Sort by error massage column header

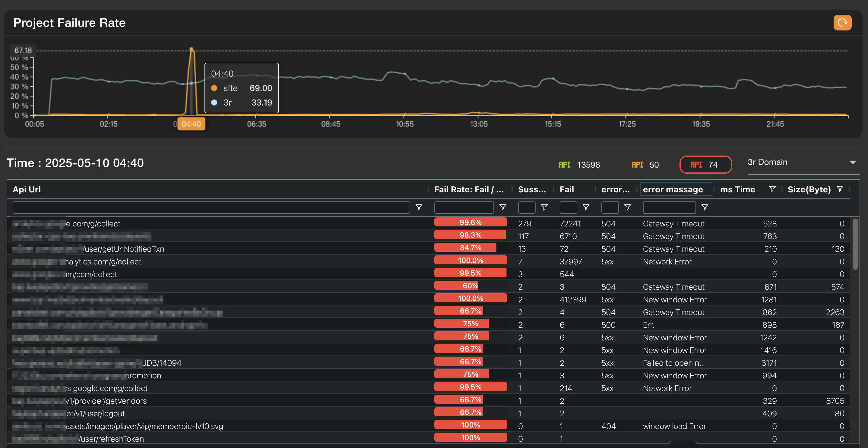(x=673, y=189)
